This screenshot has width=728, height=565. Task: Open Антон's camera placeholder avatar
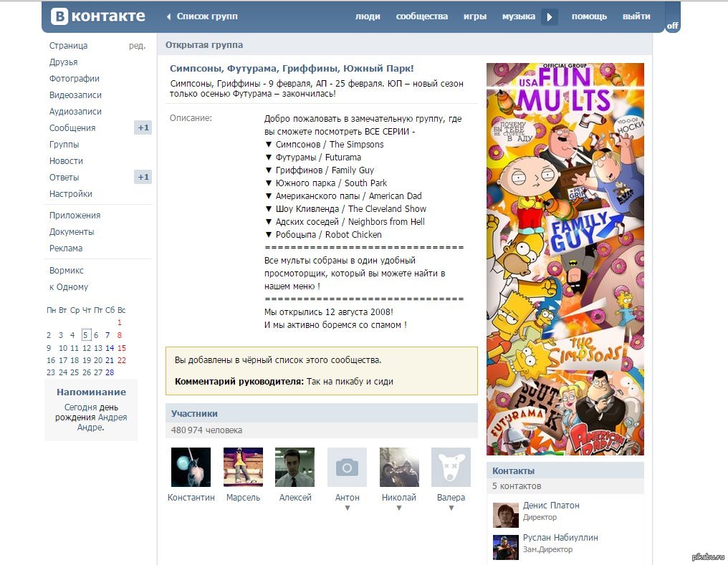click(x=347, y=467)
